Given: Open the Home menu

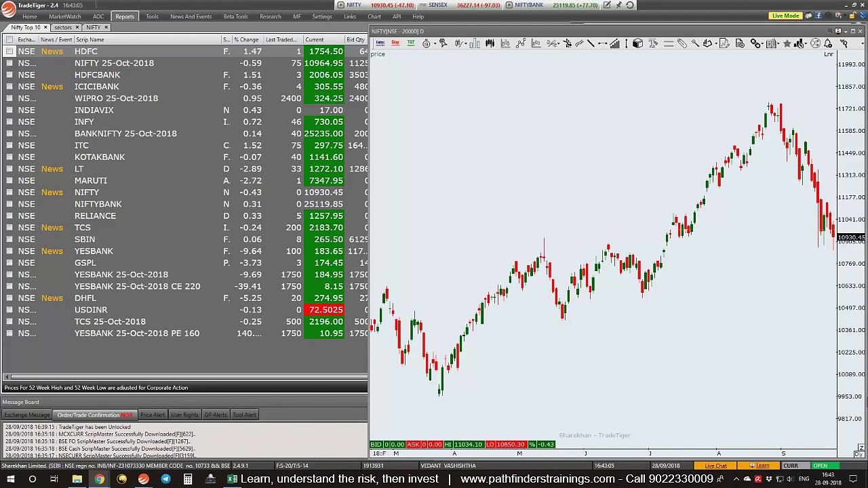Looking at the screenshot, I should (x=30, y=16).
